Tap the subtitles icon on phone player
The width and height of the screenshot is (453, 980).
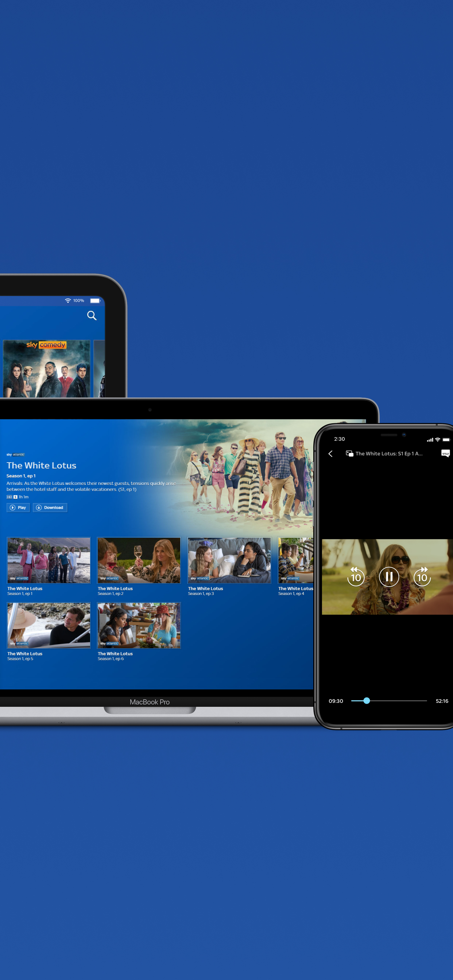pos(445,453)
